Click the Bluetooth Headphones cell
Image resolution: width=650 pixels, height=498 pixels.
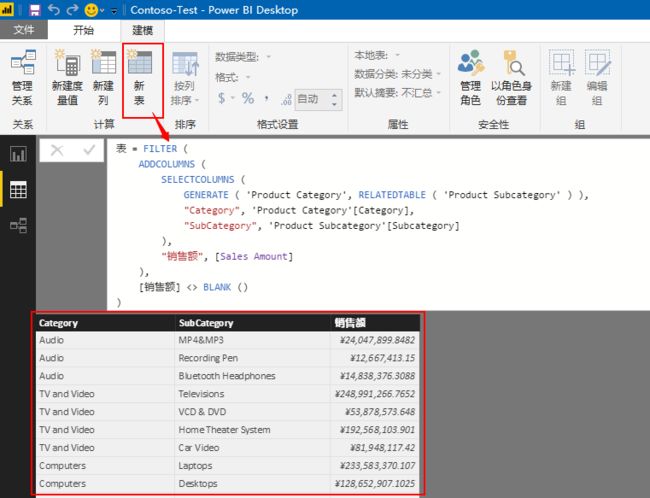pyautogui.click(x=252, y=376)
